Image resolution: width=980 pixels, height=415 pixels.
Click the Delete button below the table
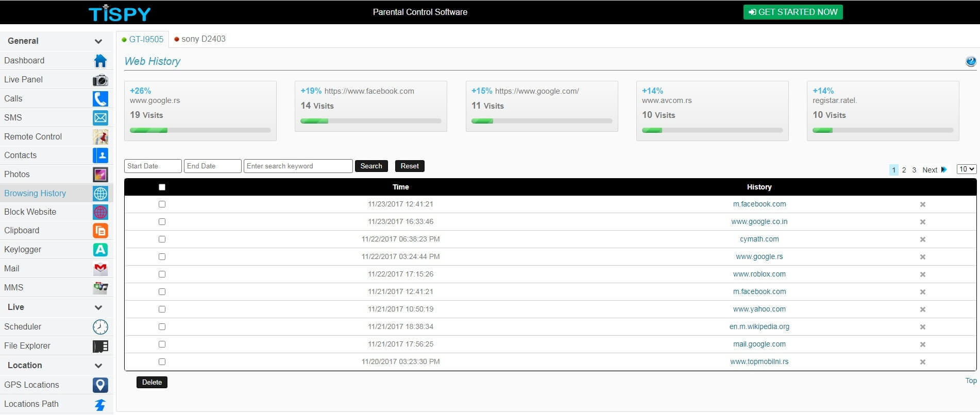click(152, 383)
